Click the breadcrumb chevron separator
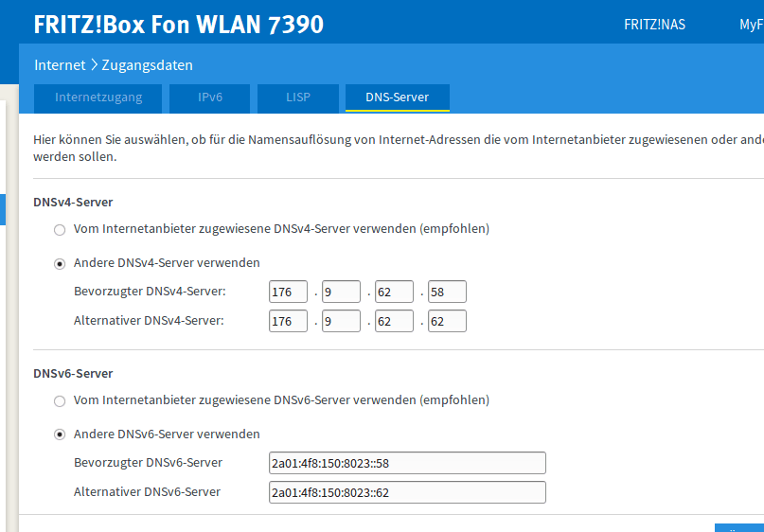Screen dimensions: 764x532 coord(94,64)
